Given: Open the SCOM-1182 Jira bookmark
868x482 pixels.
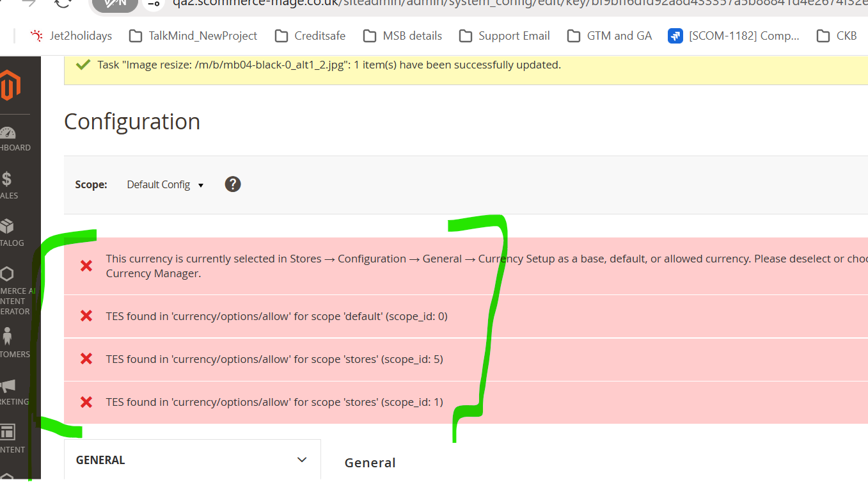Looking at the screenshot, I should click(x=734, y=36).
